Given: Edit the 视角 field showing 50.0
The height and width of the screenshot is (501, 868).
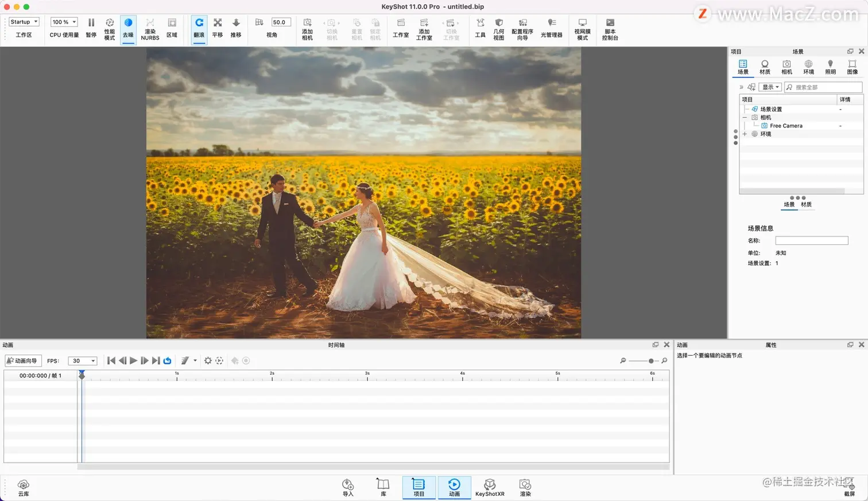Looking at the screenshot, I should [281, 22].
